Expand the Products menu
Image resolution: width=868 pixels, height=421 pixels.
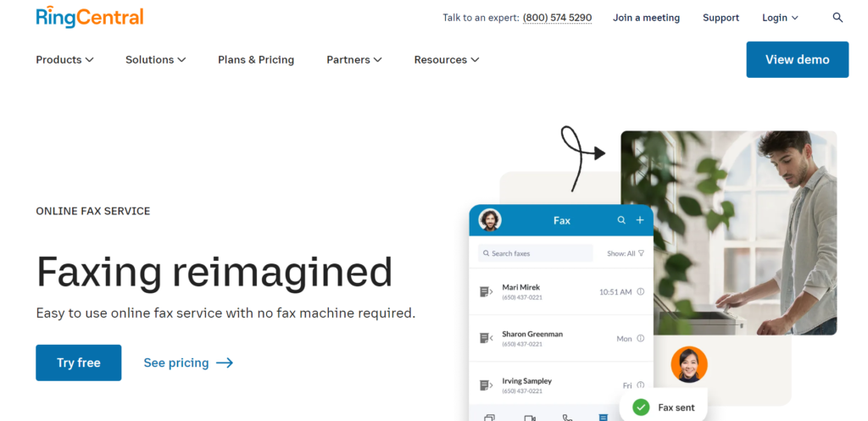pos(64,60)
